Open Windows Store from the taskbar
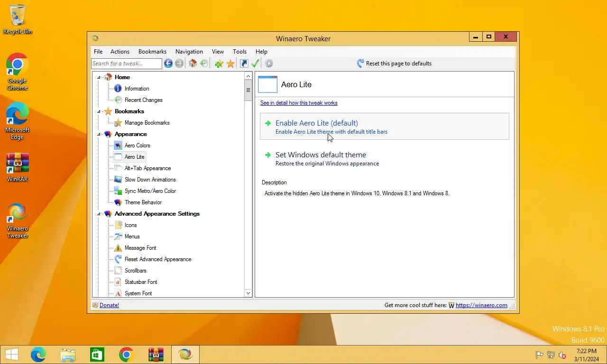The width and height of the screenshot is (607, 364). point(97,355)
